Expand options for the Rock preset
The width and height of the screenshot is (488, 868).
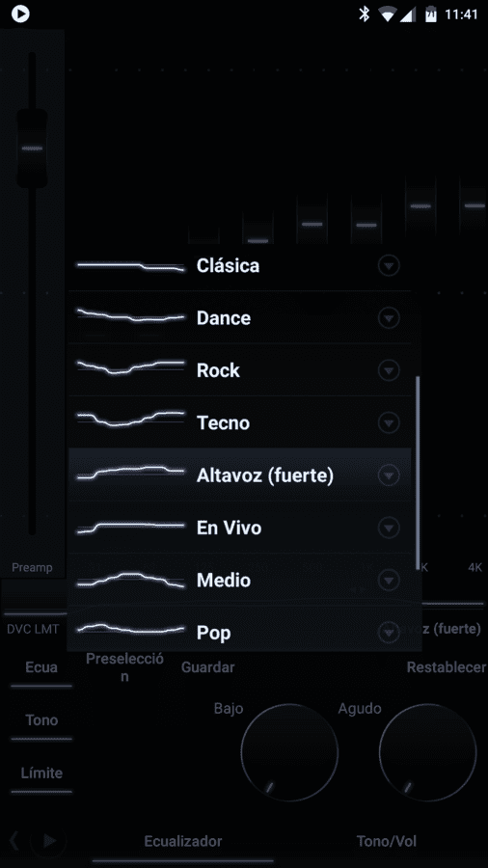point(389,370)
